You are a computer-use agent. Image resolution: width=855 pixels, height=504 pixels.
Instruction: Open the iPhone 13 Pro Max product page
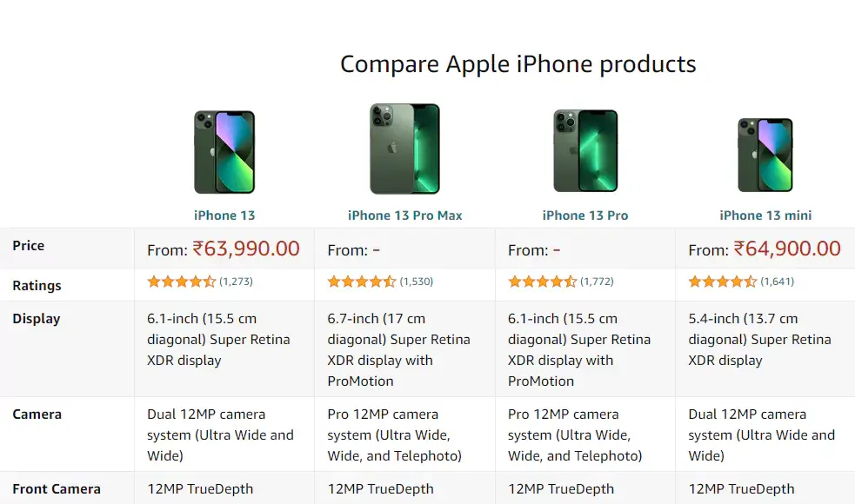404,215
